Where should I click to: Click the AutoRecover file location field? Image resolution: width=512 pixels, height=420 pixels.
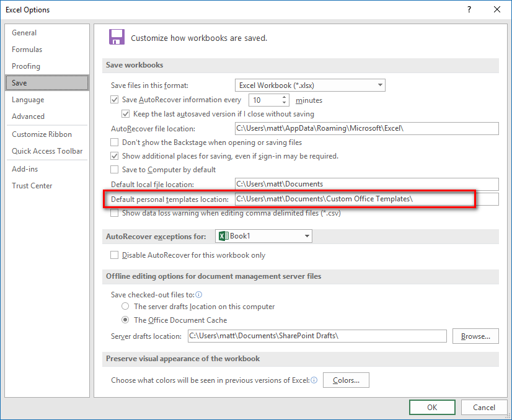[x=367, y=128]
